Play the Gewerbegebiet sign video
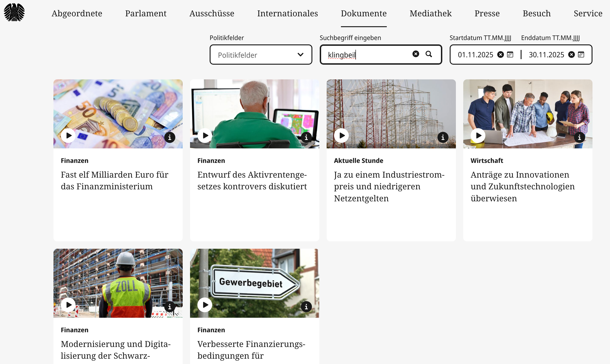Image resolution: width=610 pixels, height=364 pixels. click(205, 305)
